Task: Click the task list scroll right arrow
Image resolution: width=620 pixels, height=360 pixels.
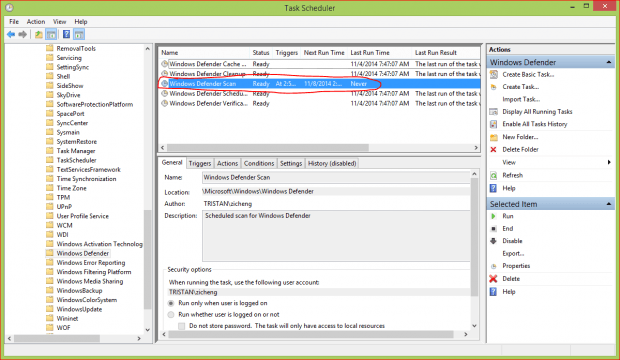Action: click(x=476, y=147)
